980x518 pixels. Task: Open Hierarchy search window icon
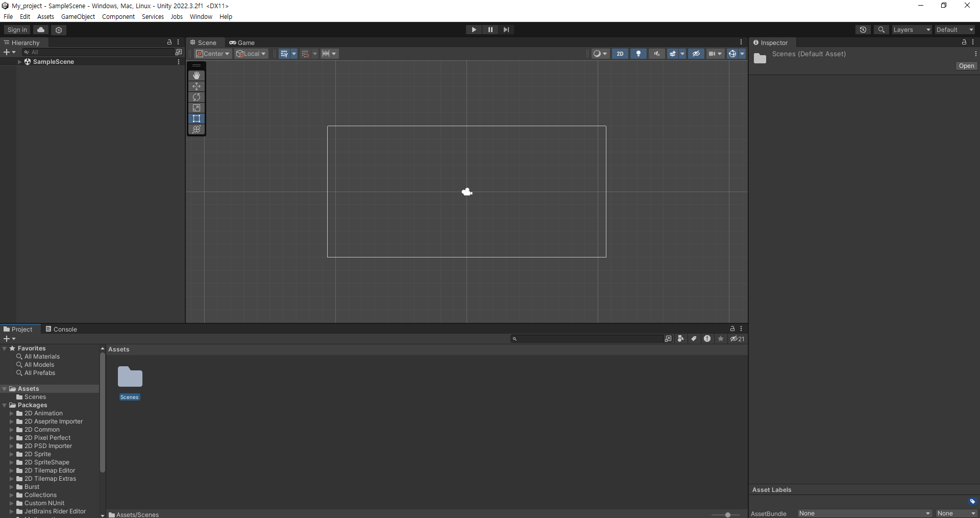click(x=178, y=52)
